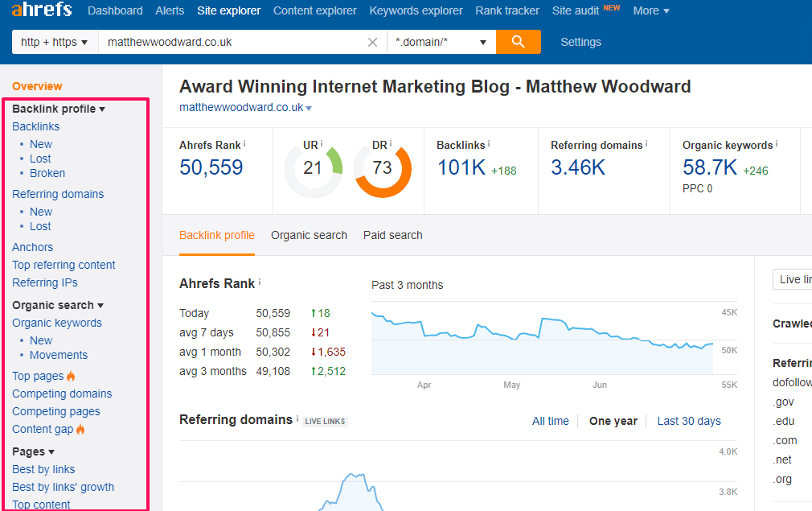Screen dimensions: 812x511
Task: Switch to the Paid search tab
Action: [x=393, y=235]
